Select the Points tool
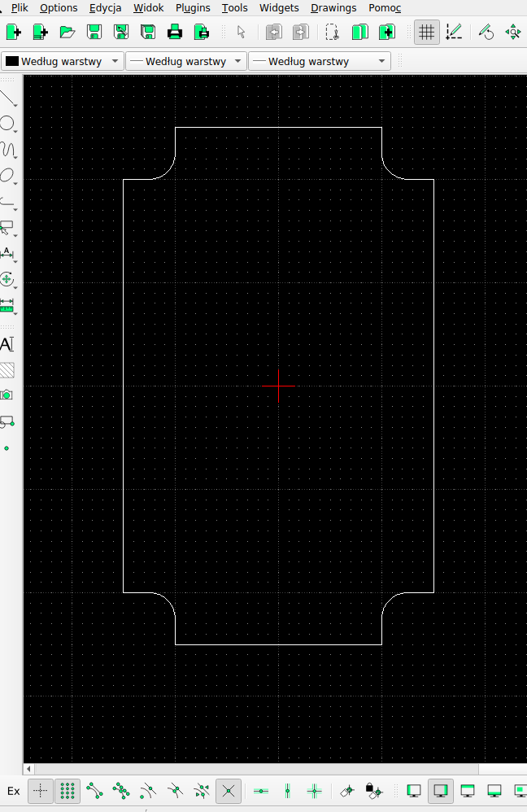Viewport: 527px width, 812px height. [7, 448]
